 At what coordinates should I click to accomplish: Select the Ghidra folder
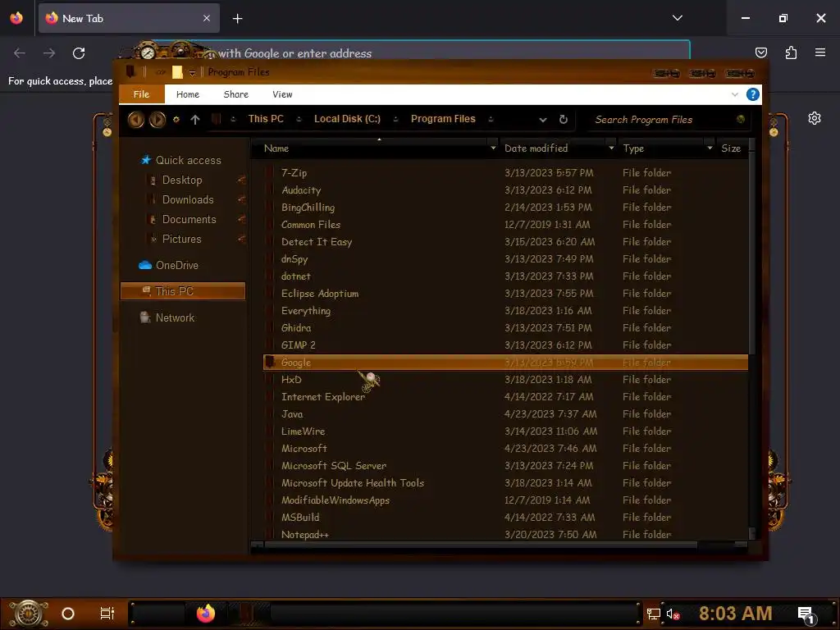pos(295,328)
